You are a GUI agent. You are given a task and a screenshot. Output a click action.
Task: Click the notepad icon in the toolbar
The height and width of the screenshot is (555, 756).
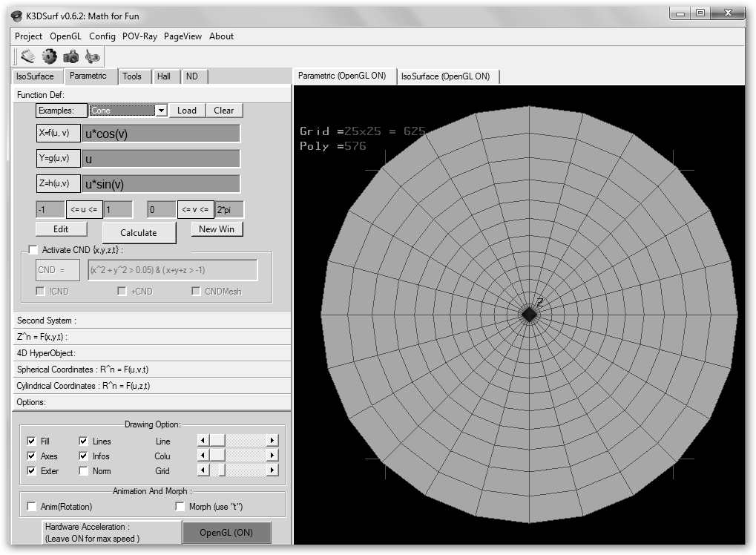(x=27, y=56)
